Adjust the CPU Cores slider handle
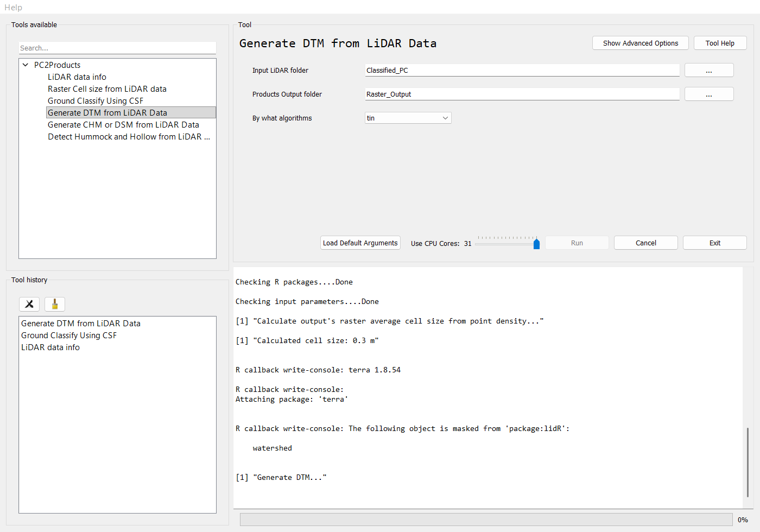Screen dimensions: 760x532 [x=536, y=244]
